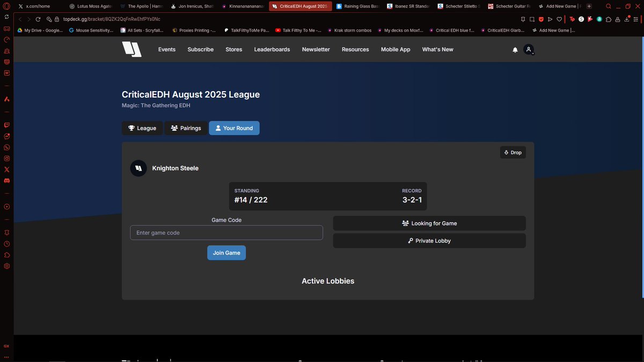The height and width of the screenshot is (362, 644).
Task: Open a new browser tab with plus
Action: click(x=589, y=6)
